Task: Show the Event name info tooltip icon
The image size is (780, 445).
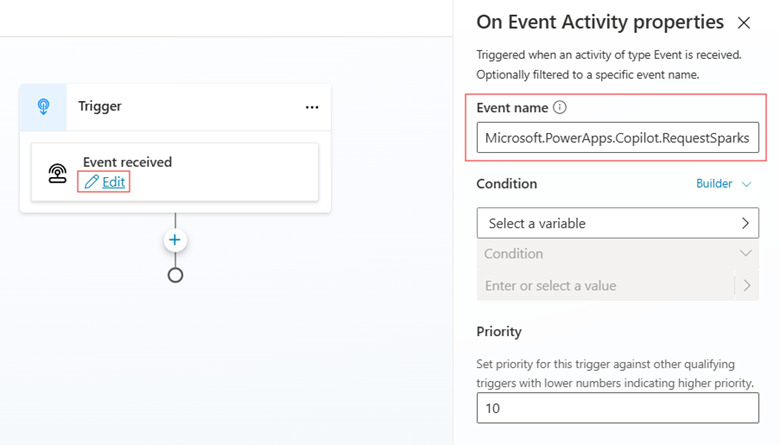Action: (x=560, y=107)
